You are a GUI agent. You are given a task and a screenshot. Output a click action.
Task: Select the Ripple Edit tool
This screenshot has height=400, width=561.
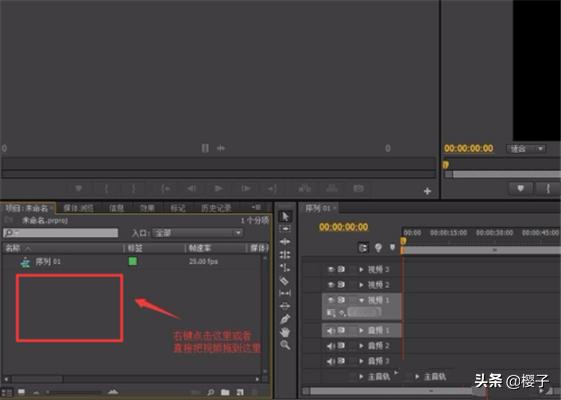tap(285, 242)
